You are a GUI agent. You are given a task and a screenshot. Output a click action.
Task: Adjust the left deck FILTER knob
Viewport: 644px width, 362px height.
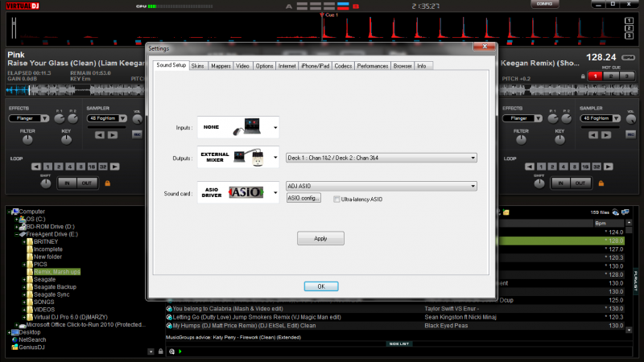point(27,139)
